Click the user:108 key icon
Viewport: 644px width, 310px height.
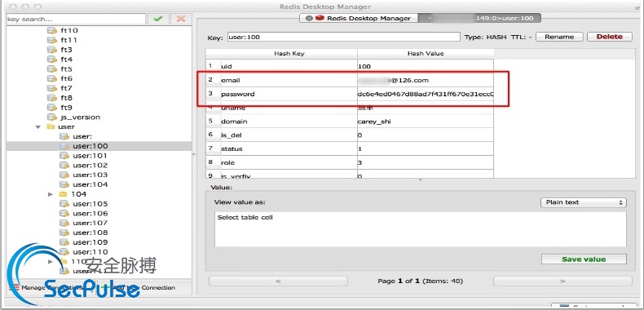click(x=64, y=232)
